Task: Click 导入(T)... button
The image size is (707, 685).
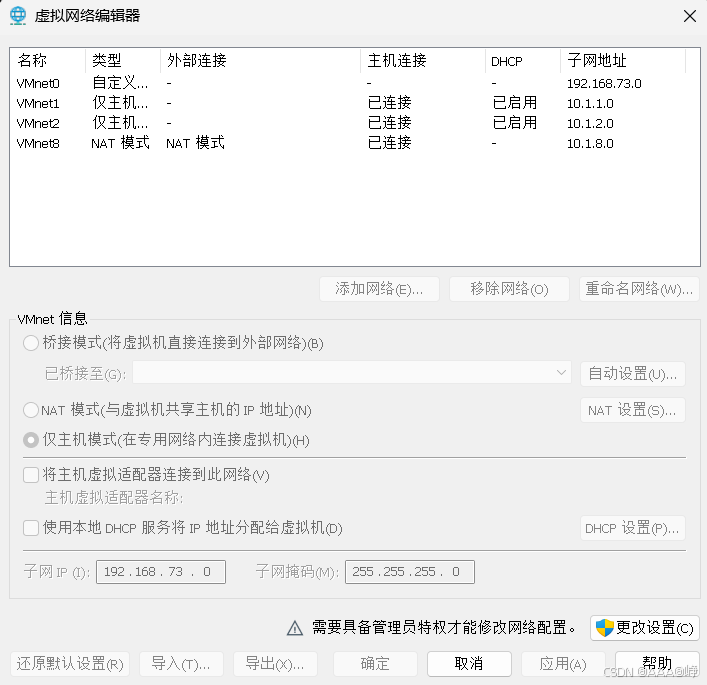Action: coord(181,664)
